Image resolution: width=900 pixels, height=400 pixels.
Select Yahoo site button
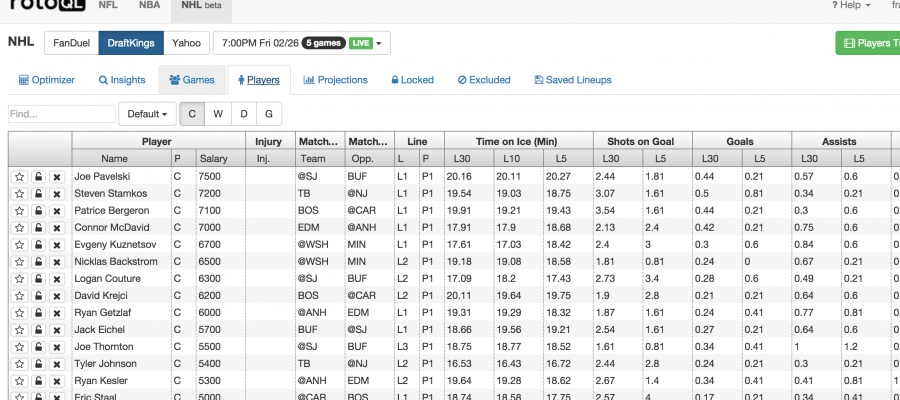(x=185, y=43)
